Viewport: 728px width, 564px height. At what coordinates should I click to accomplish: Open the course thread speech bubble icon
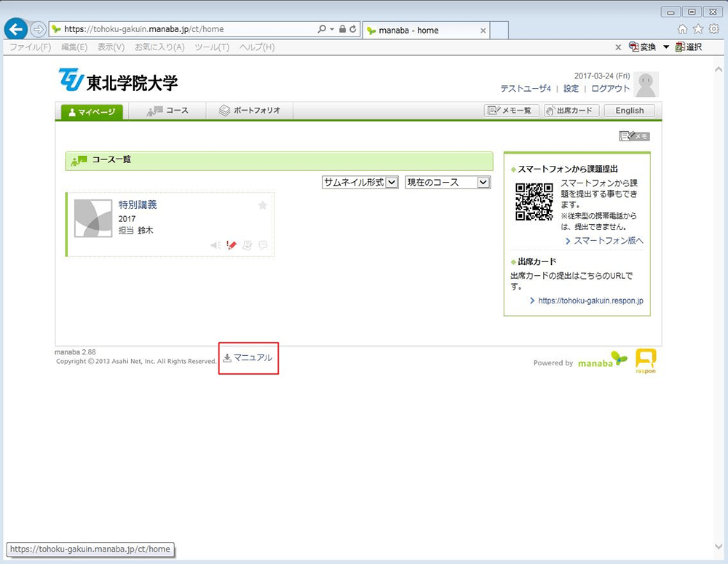263,245
